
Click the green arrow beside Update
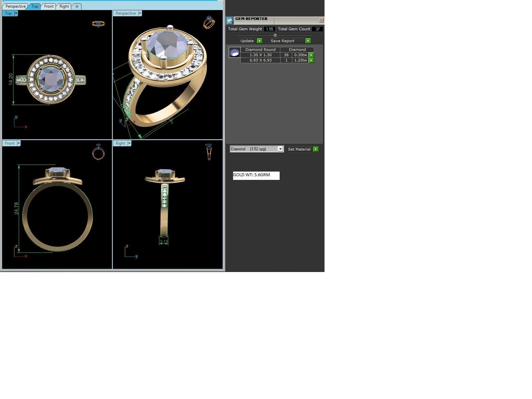(x=260, y=41)
